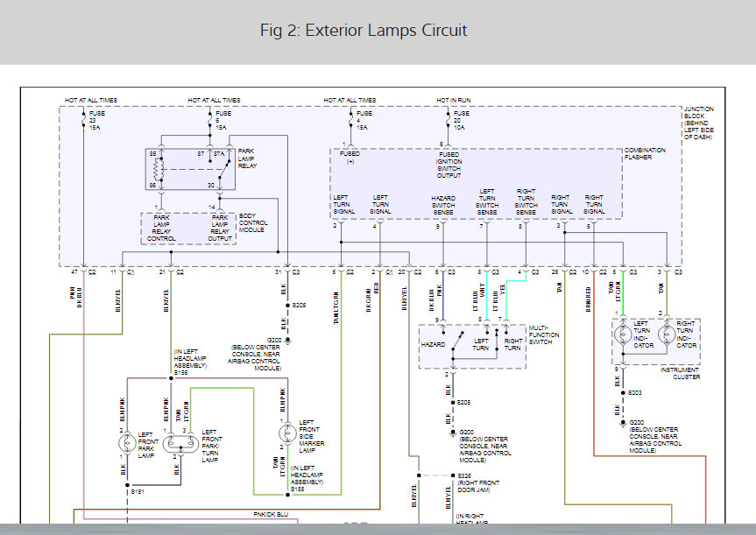Select the 'FUSE 4 15A' label

[x=364, y=121]
